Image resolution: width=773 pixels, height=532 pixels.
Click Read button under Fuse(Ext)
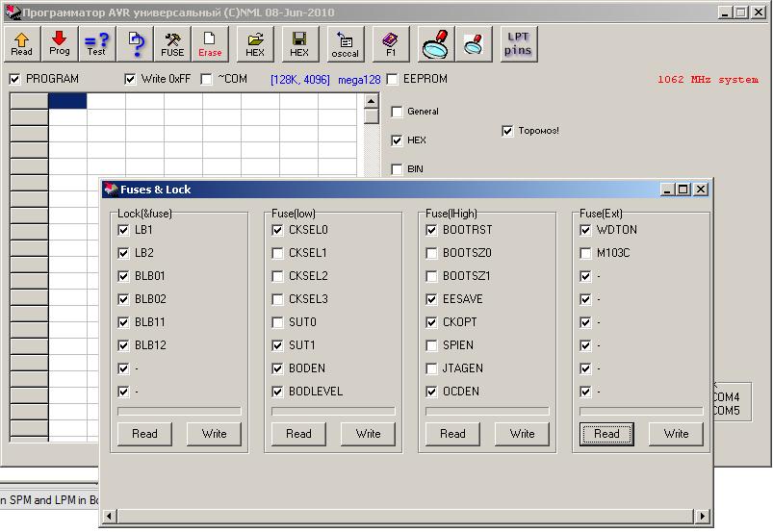tap(606, 434)
